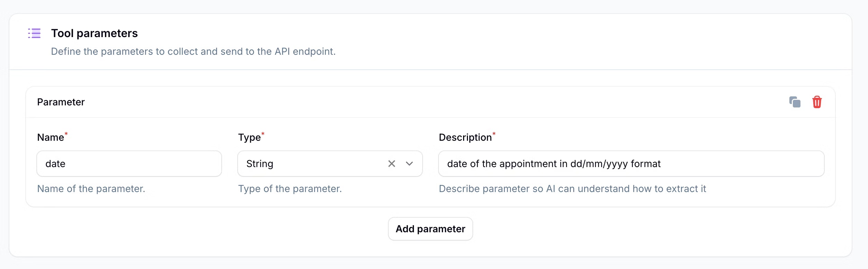Click the Description input field
Screen dimensions: 868x269
631,164
